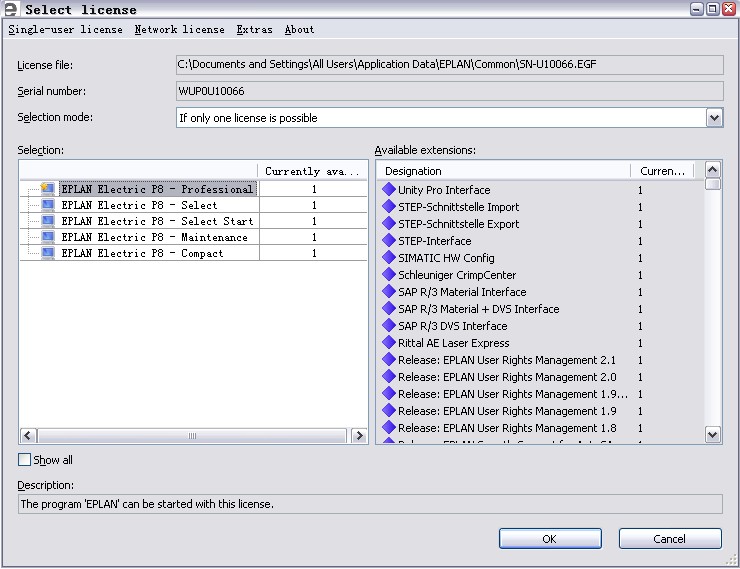The image size is (740, 569).
Task: Click the icon beside EPLAN Electric P8 Select
Action: [47, 205]
